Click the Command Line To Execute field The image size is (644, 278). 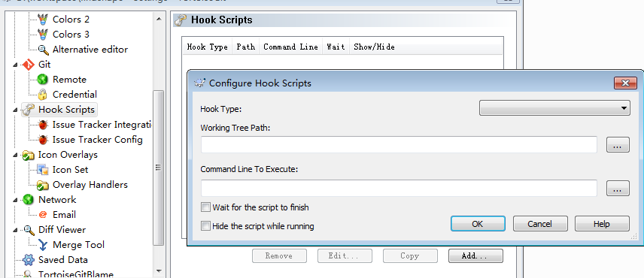(x=399, y=188)
